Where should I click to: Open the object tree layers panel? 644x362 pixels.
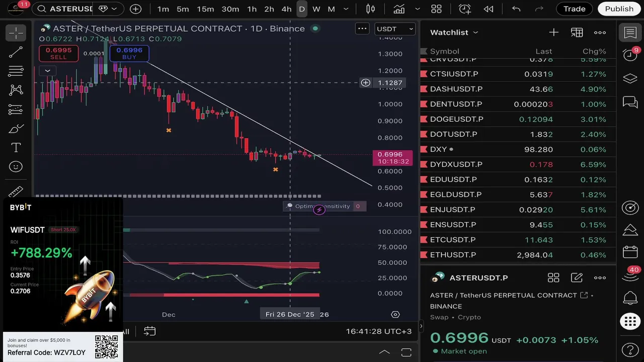click(630, 79)
